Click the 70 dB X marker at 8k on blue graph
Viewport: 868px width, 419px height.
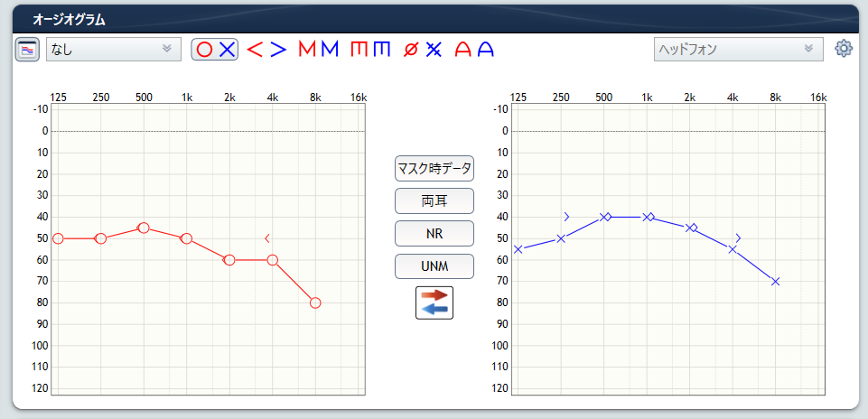(x=775, y=282)
